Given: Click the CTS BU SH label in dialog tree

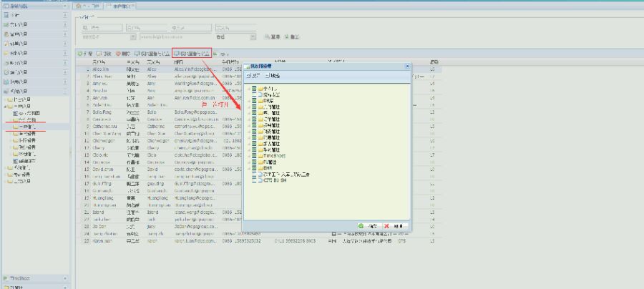Looking at the screenshot, I should tap(275, 180).
